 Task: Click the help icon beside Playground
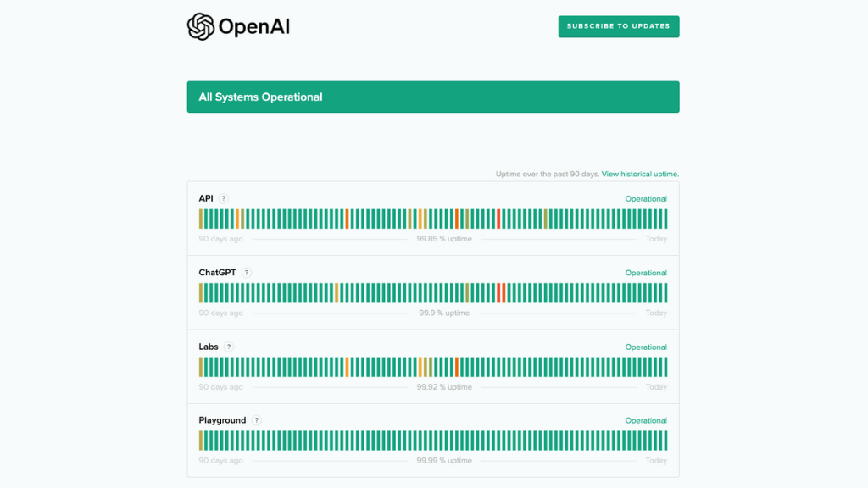click(x=257, y=420)
